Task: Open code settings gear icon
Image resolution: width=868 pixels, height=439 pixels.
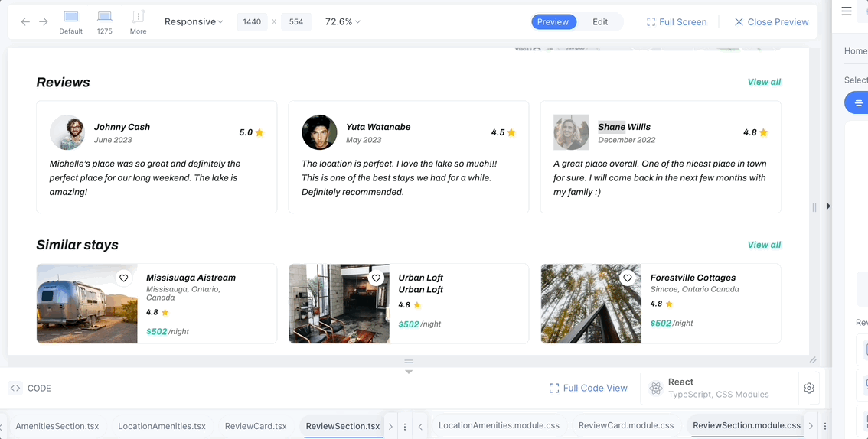Action: tap(809, 388)
